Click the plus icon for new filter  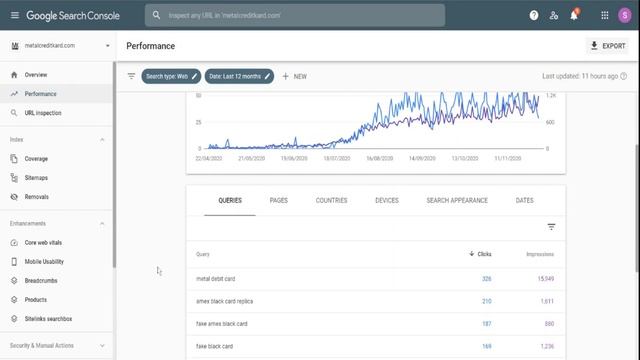(285, 76)
